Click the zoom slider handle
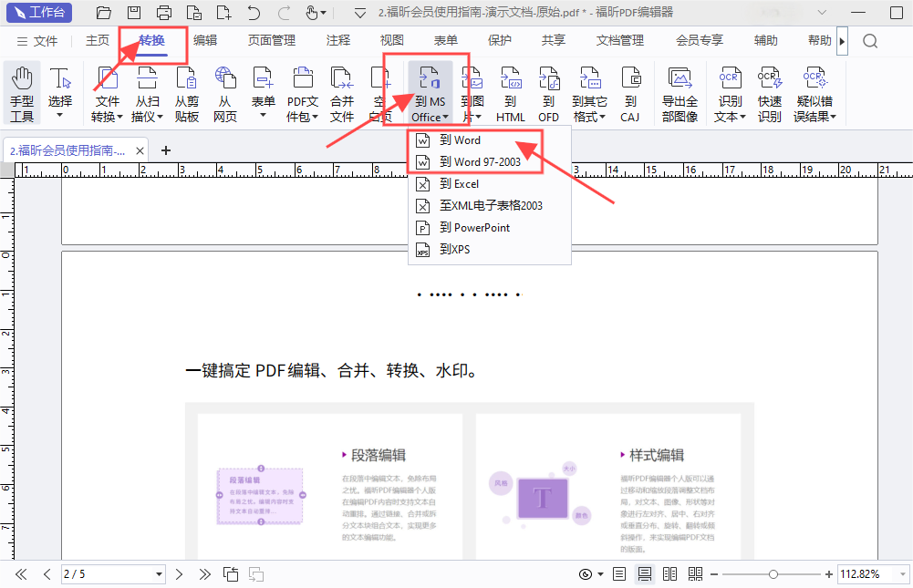This screenshot has height=588, width=913. [x=773, y=574]
